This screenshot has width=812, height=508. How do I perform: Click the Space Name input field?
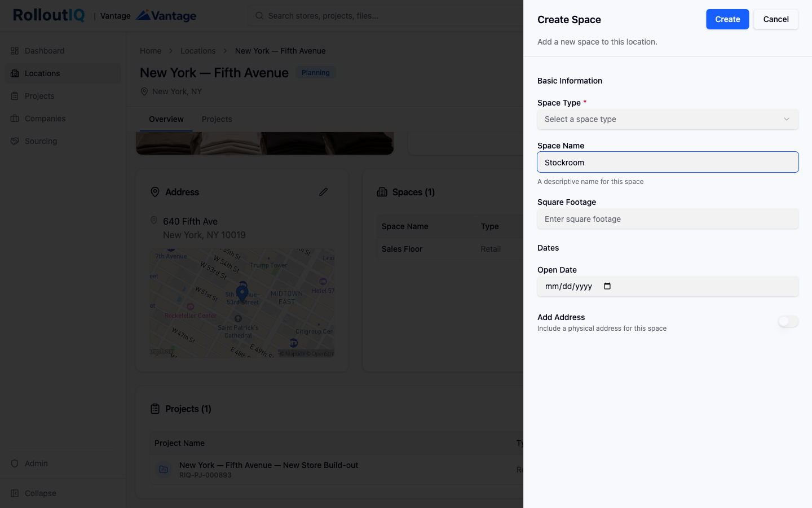click(668, 163)
